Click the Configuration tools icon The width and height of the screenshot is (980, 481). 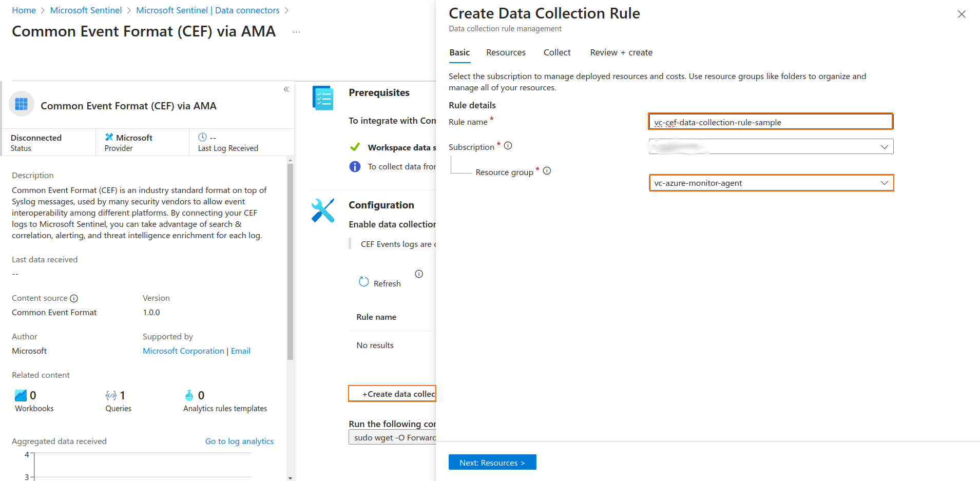click(x=323, y=210)
